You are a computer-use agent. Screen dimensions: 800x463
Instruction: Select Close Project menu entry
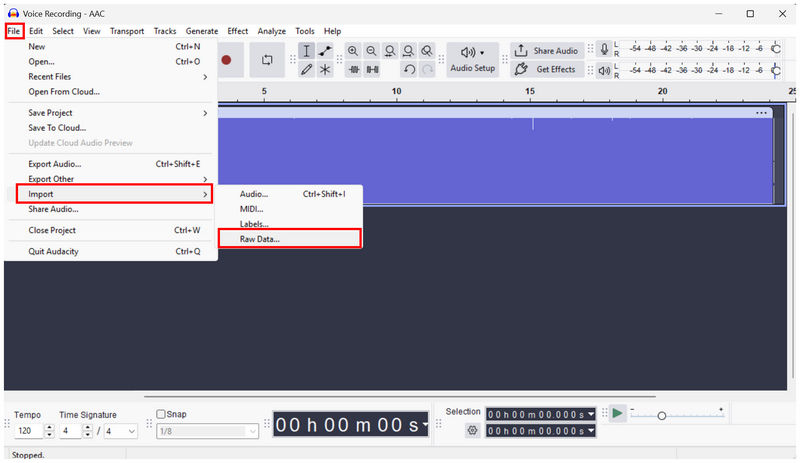[113, 230]
